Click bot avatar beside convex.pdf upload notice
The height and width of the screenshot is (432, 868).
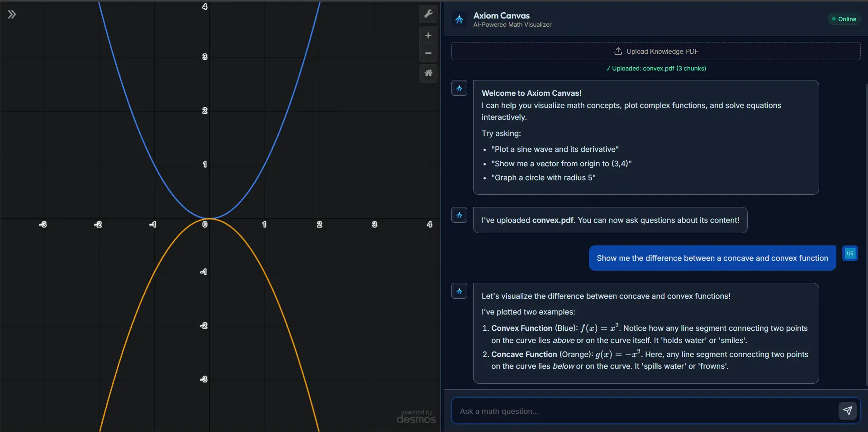click(459, 215)
